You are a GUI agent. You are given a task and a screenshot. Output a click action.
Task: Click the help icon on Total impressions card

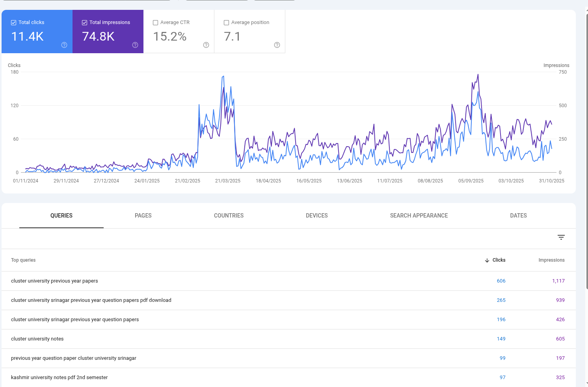click(135, 45)
